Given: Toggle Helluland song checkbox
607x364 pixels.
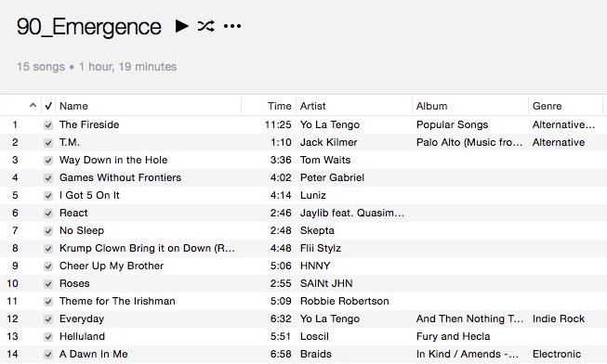Looking at the screenshot, I should click(x=48, y=337).
